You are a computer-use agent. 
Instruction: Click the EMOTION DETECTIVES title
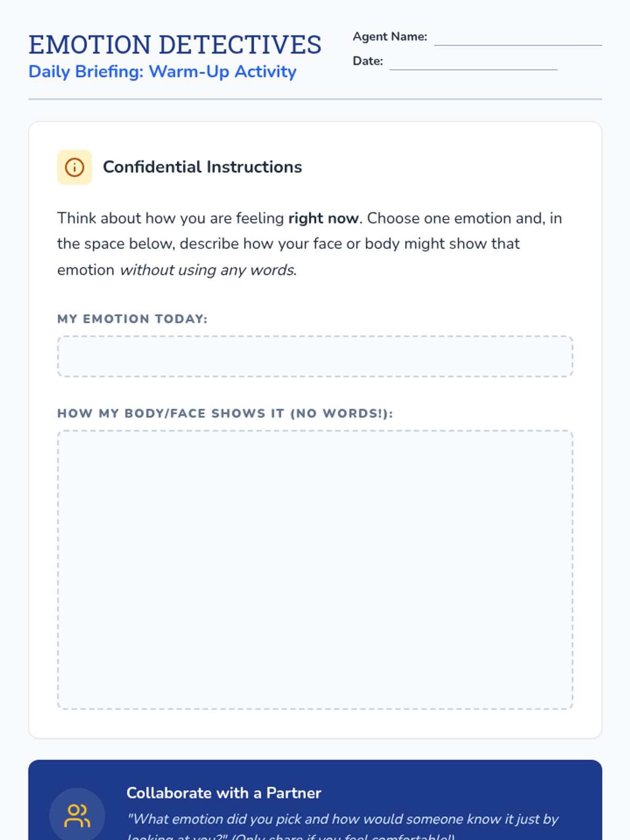(x=175, y=45)
